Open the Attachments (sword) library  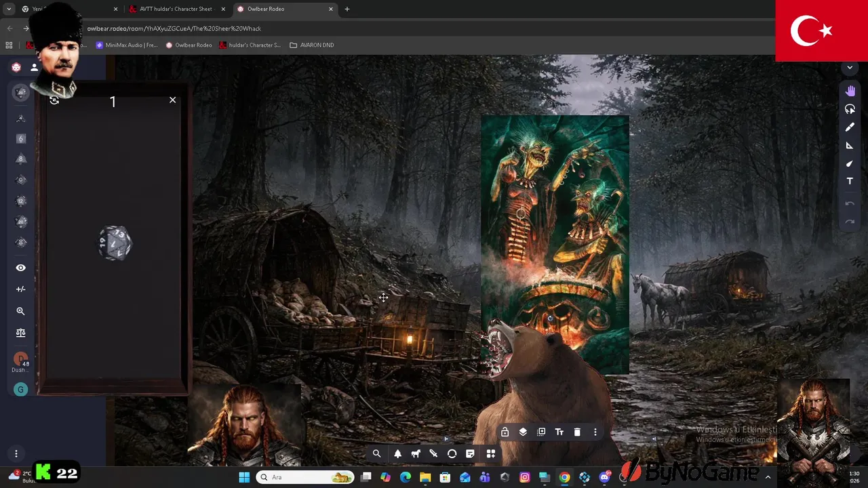434,454
